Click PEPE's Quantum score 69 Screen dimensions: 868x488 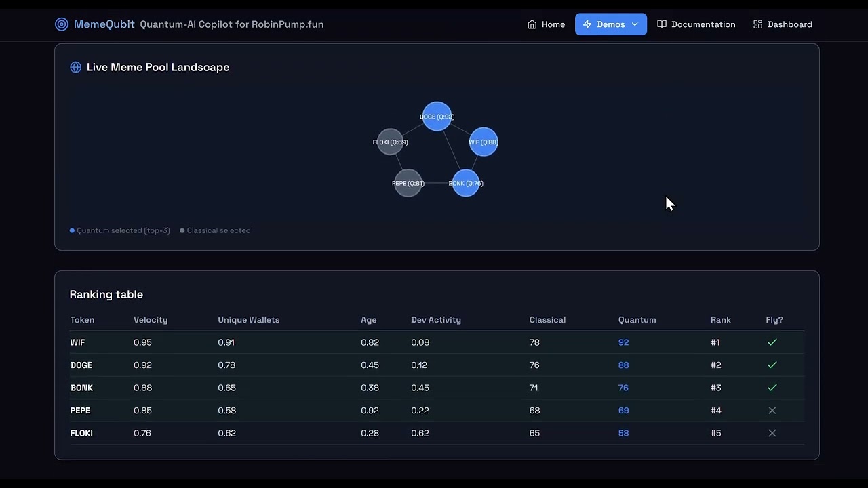click(624, 410)
